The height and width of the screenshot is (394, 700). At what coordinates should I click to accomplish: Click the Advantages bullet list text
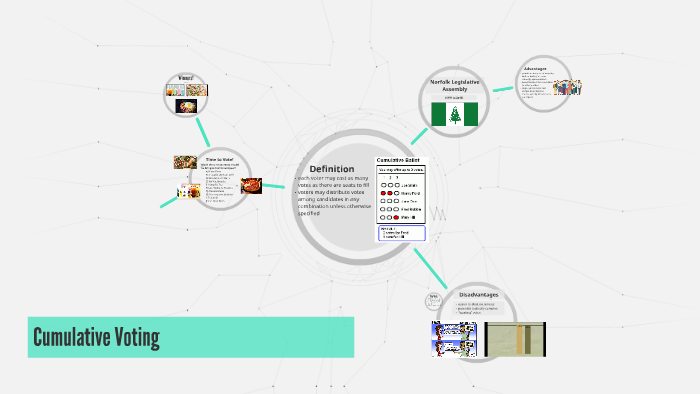click(537, 85)
